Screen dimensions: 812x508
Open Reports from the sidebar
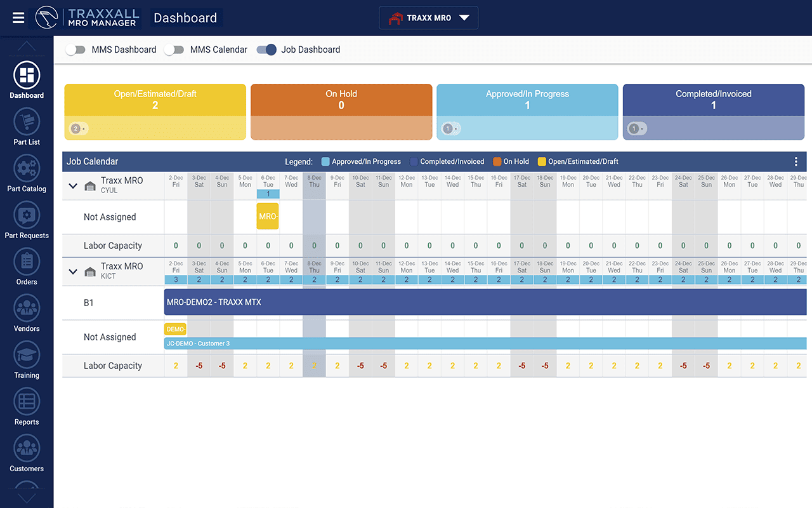coord(27,402)
